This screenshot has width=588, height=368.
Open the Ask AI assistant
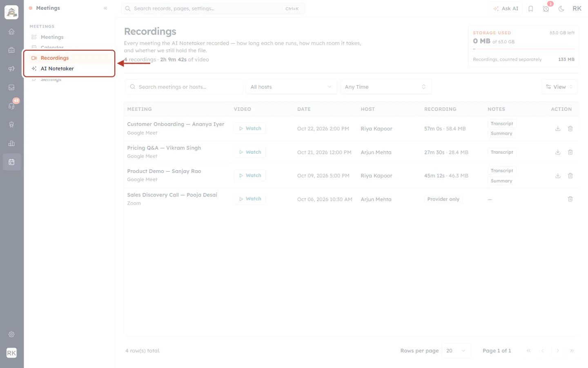[x=506, y=9]
